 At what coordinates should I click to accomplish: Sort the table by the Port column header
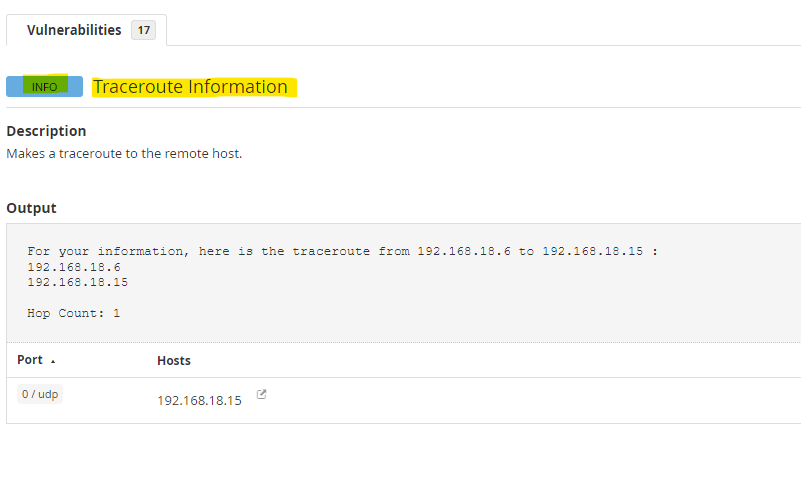click(30, 360)
